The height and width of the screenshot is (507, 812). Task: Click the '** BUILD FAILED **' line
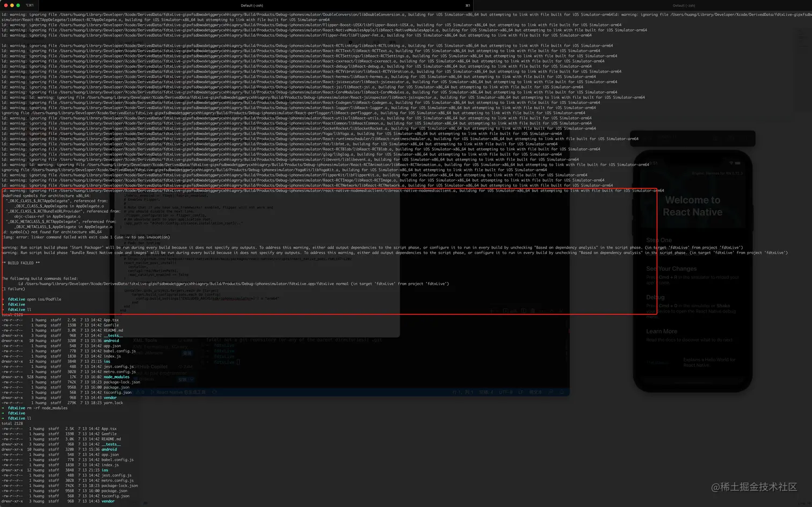[x=21, y=263]
